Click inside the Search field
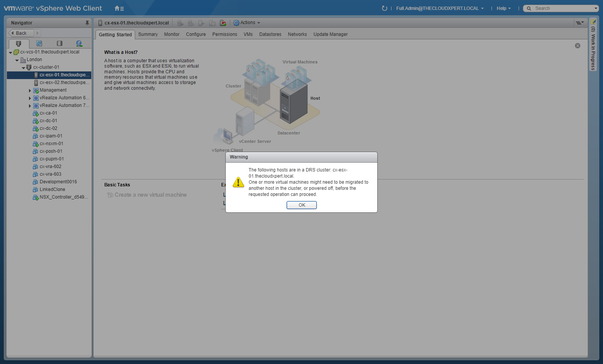The height and width of the screenshot is (364, 603). (x=561, y=8)
